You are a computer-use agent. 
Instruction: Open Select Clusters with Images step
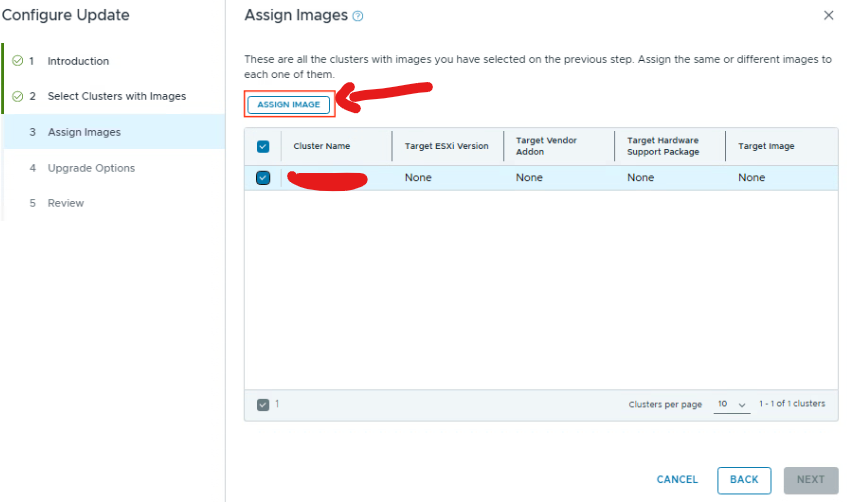tap(116, 97)
